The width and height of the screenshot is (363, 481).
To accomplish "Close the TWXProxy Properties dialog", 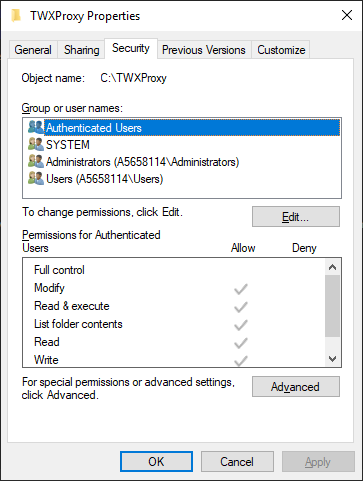I will tap(347, 15).
